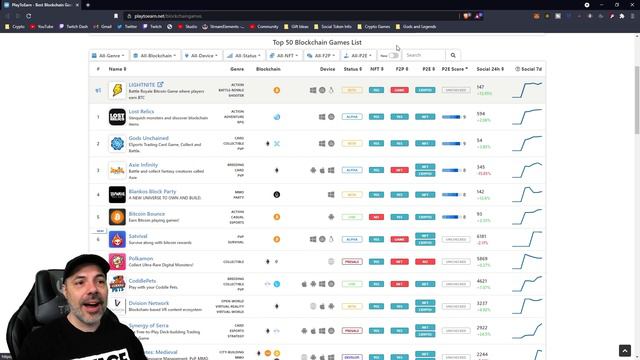Click the Immutable X icon in Gods Unchained row
Viewport: 640px width, 360px height.
[277, 143]
